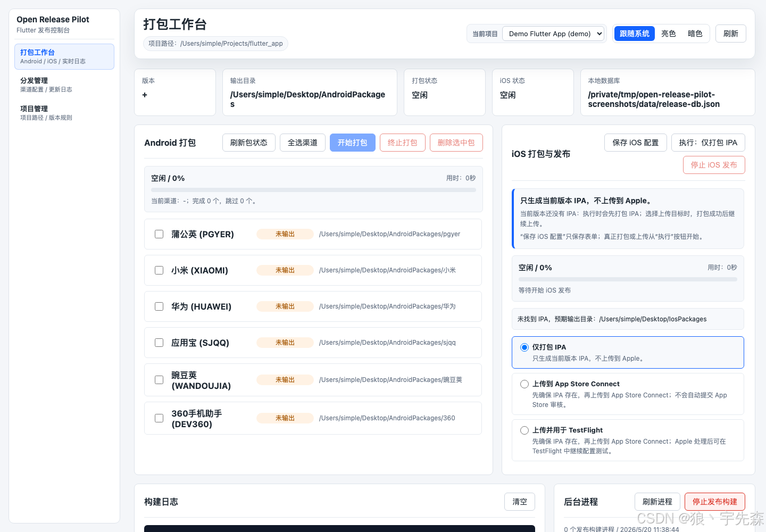The width and height of the screenshot is (766, 532).
Task: Click the 未输出 badge in 豌豆荚 row
Action: 285,380
